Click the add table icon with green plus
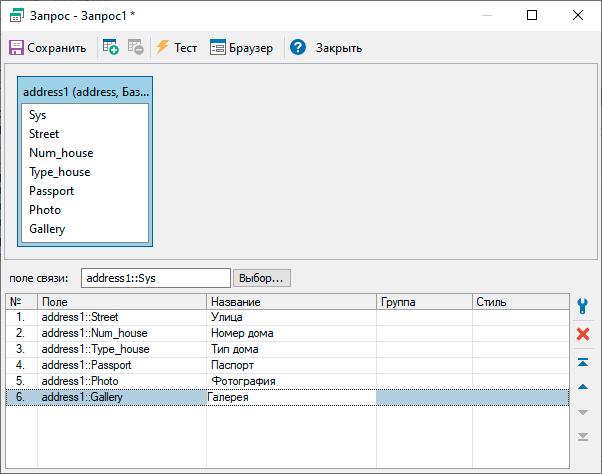The height and width of the screenshot is (474, 602). pyautogui.click(x=111, y=48)
